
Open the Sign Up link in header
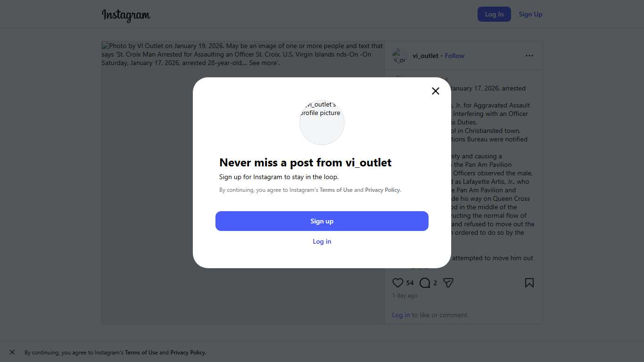click(530, 14)
